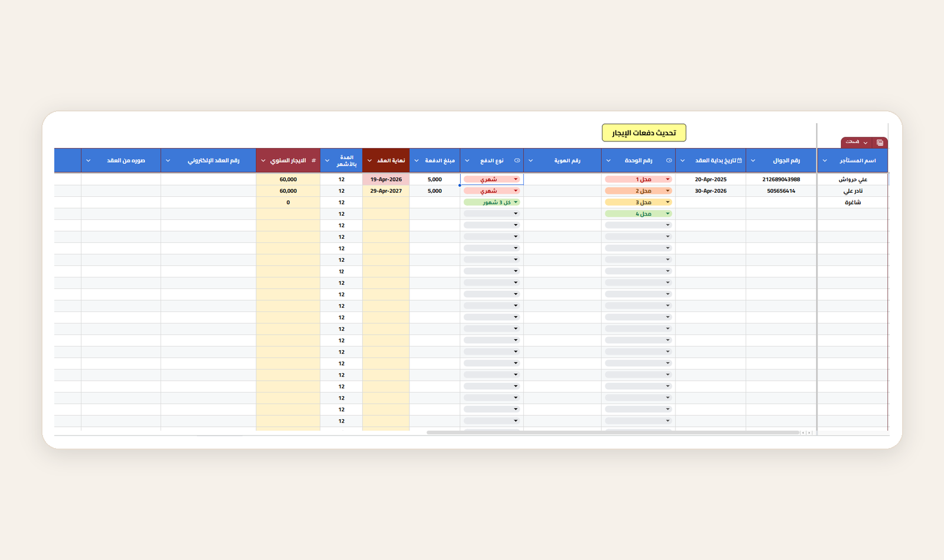Click the dropdown chip icon in رقم الوحدة header
Viewport: 944px width, 560px height.
668,160
